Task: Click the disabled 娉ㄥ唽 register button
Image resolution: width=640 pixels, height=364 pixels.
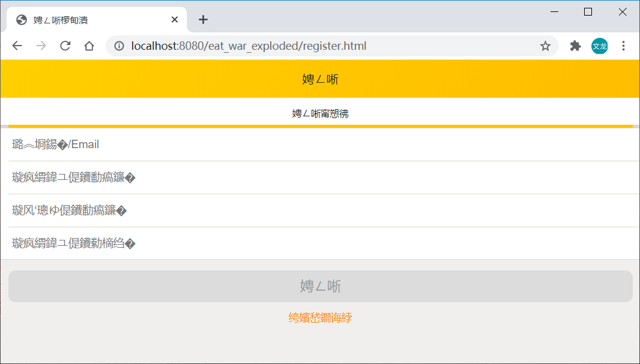Action: [x=320, y=286]
